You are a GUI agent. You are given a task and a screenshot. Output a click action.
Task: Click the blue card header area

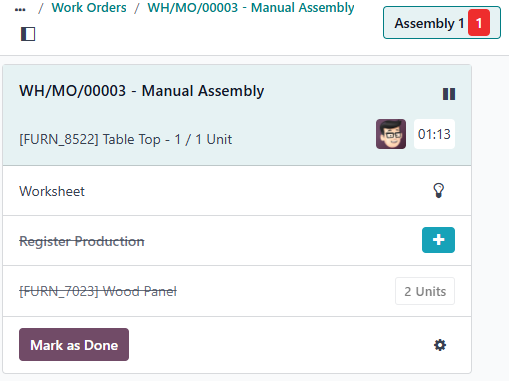tap(237, 115)
